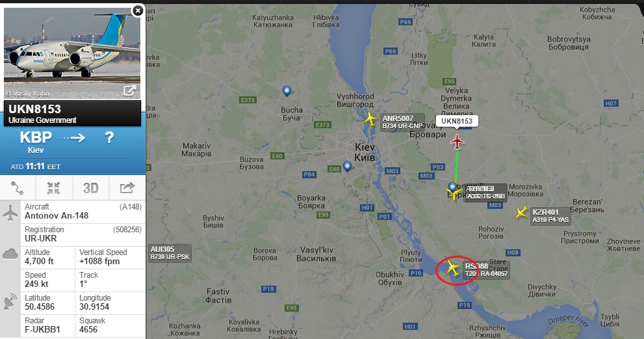This screenshot has height=339, width=644.
Task: Click the radar dish icon beside Latitude
Action: click(x=10, y=301)
